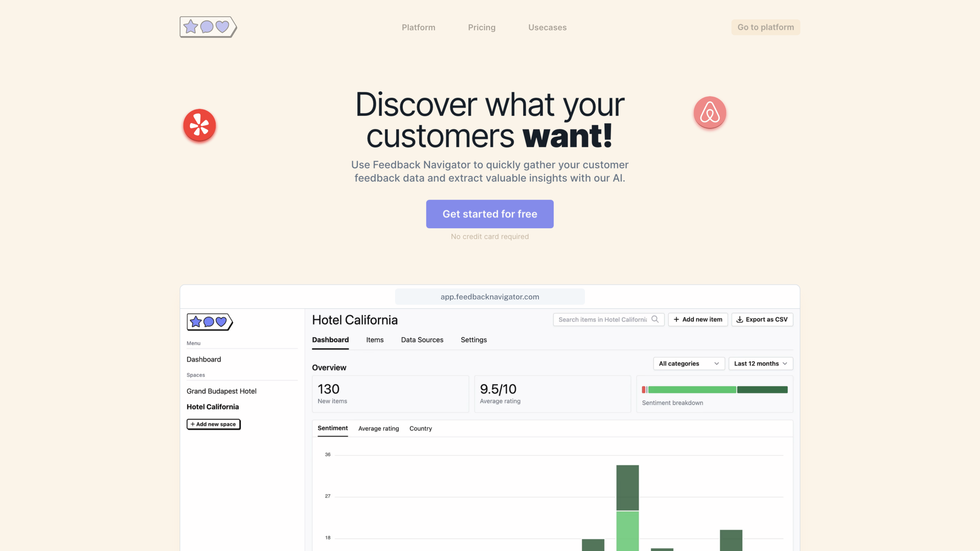The height and width of the screenshot is (551, 980).
Task: Switch to the Data Sources tab
Action: click(422, 339)
